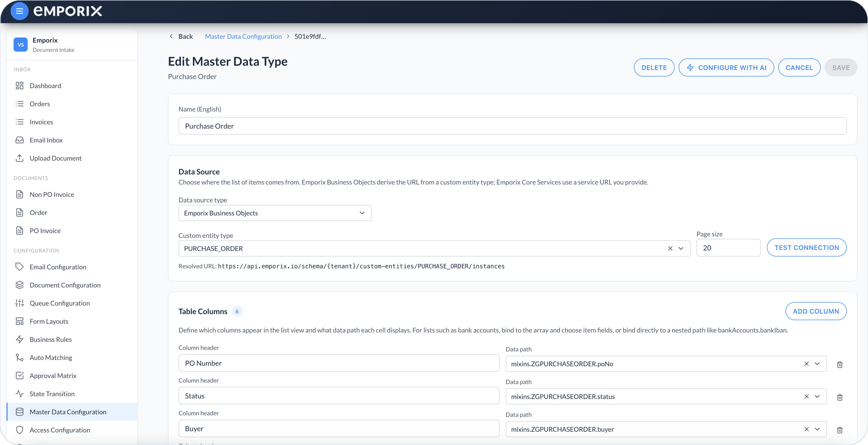Click the DELETE button
This screenshot has height=445, width=868.
(654, 67)
